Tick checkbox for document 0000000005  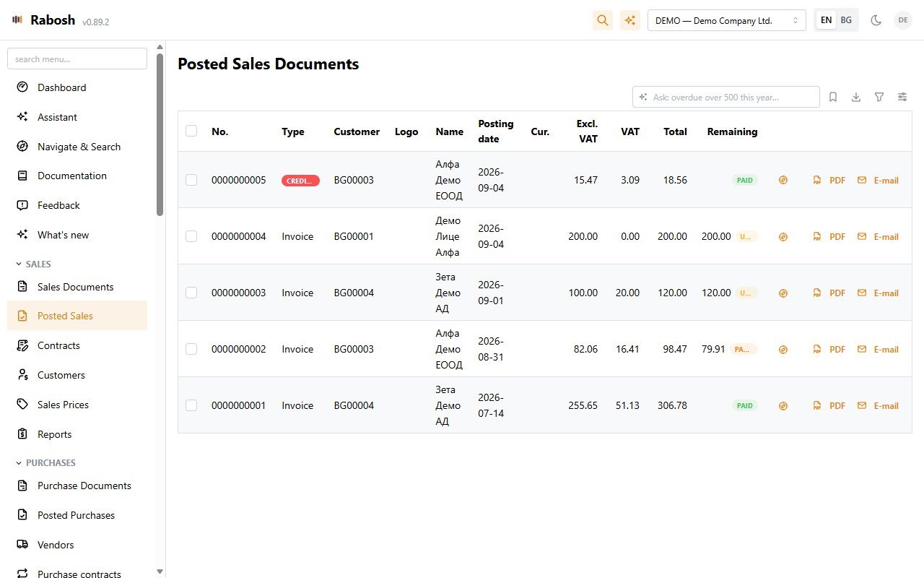[x=191, y=180]
